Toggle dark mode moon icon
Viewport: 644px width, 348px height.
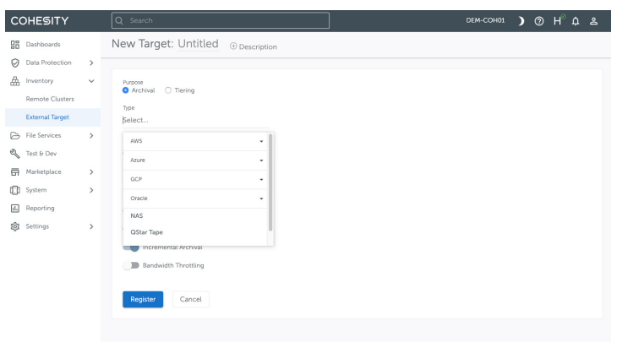point(521,21)
